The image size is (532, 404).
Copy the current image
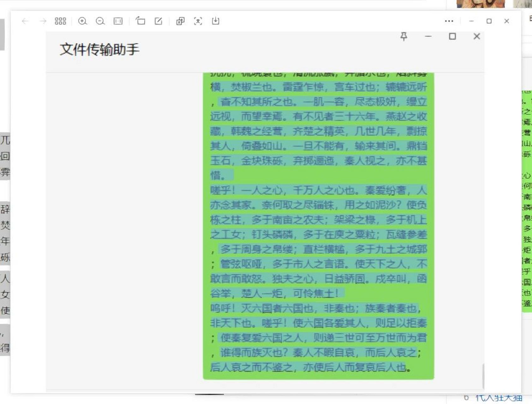coord(180,21)
